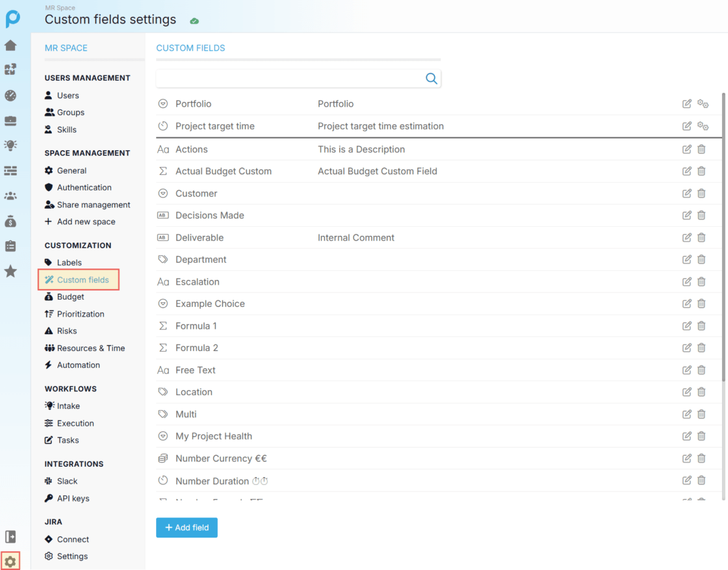The height and width of the screenshot is (570, 728).
Task: Open the lightbulb ideas icon in left rail
Action: point(10,146)
